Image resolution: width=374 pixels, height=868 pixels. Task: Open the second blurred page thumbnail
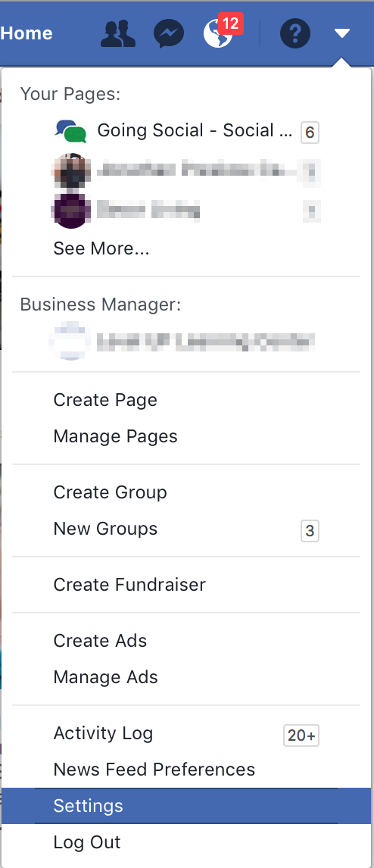[71, 171]
